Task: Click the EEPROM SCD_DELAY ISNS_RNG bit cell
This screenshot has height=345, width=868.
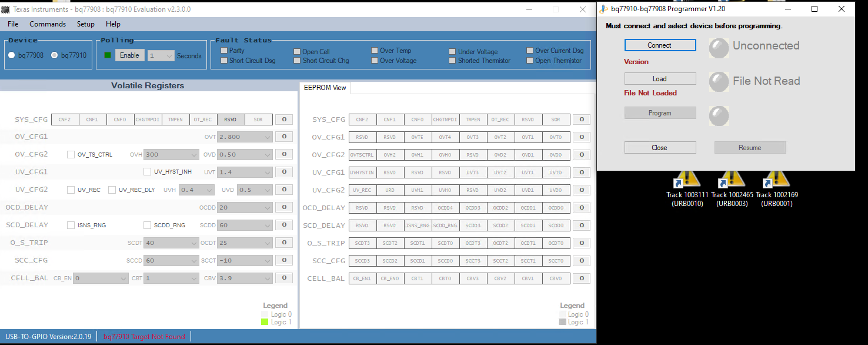Action: pyautogui.click(x=417, y=225)
